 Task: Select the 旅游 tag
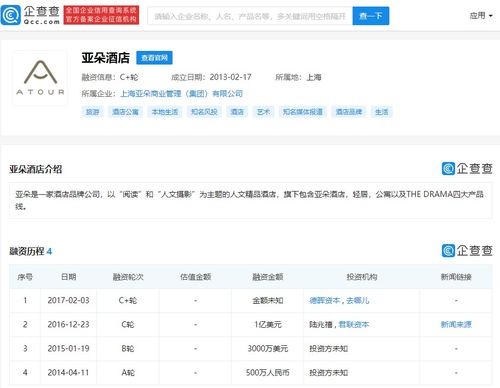[92, 112]
